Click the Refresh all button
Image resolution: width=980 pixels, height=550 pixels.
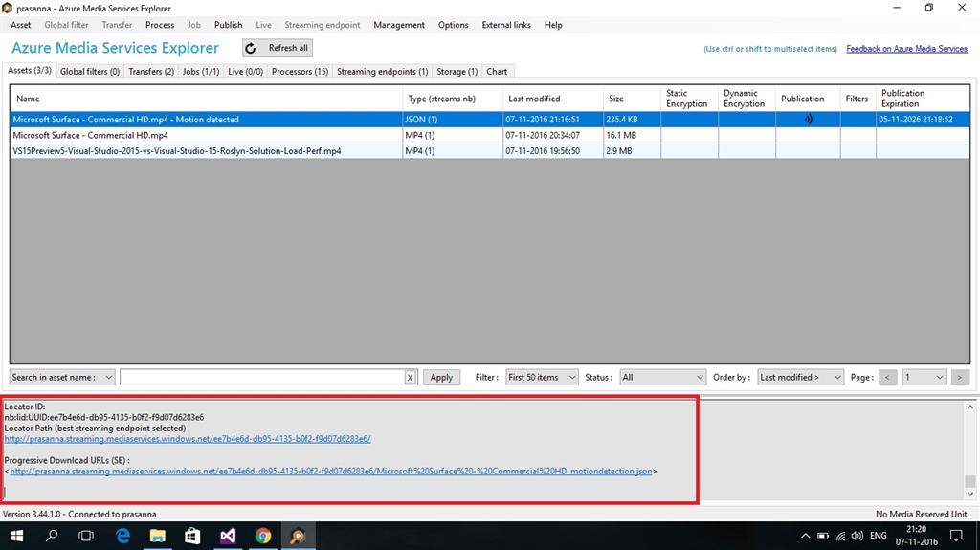pyautogui.click(x=278, y=48)
